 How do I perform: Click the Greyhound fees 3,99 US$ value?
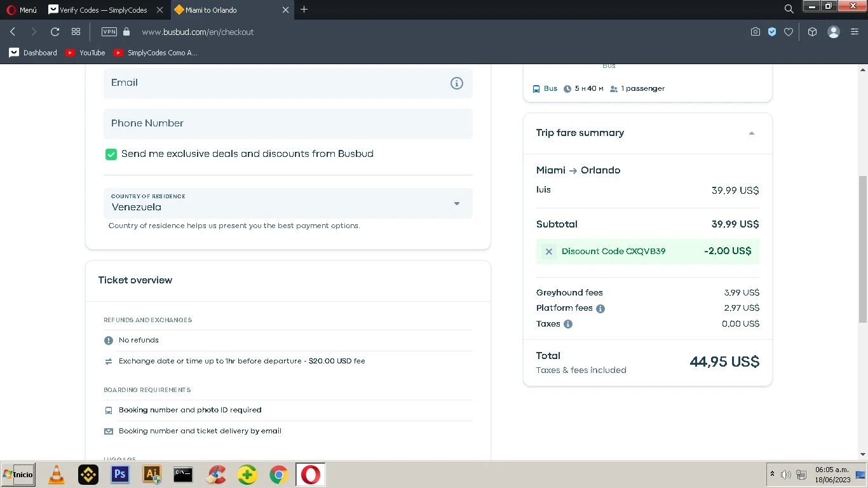click(x=742, y=293)
